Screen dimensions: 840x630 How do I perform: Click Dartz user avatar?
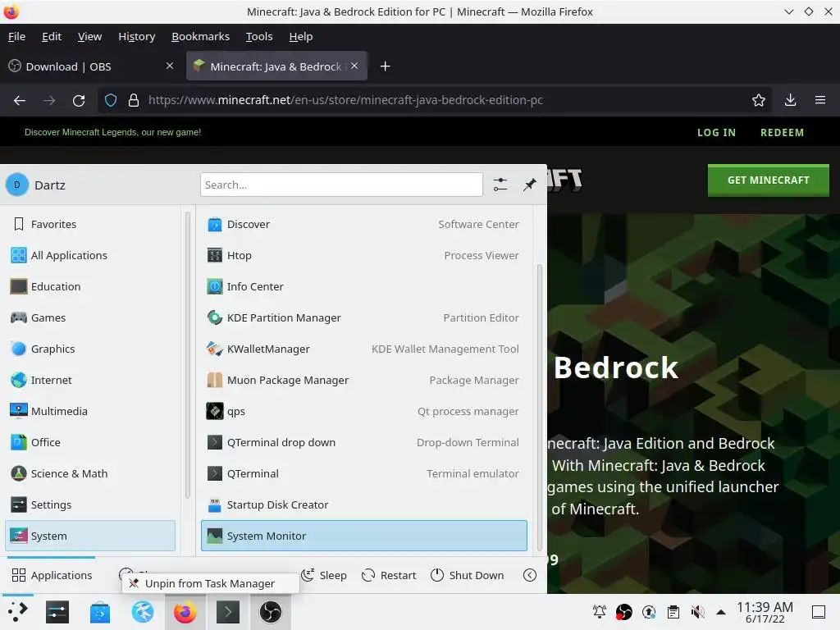(x=17, y=185)
